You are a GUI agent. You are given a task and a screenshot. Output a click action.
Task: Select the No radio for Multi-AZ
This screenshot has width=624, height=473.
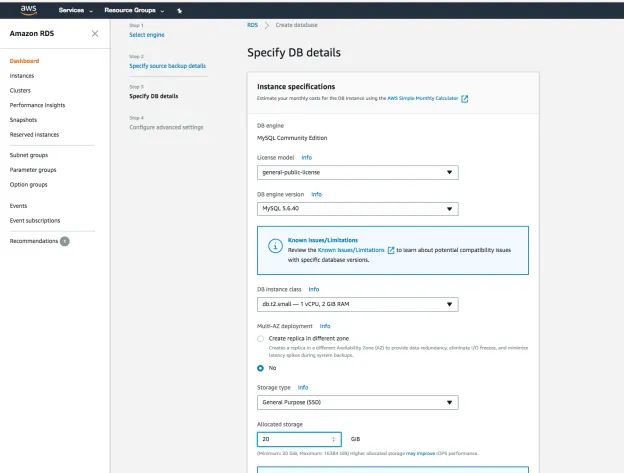coord(260,368)
